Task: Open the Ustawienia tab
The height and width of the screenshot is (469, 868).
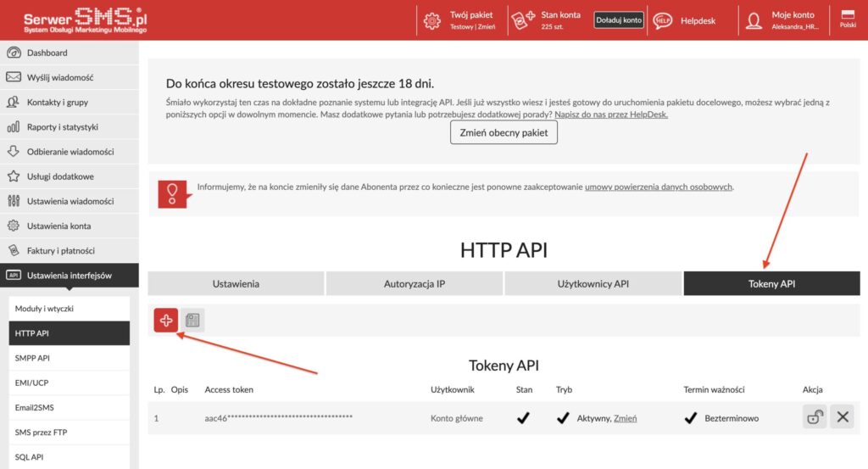Action: click(236, 284)
